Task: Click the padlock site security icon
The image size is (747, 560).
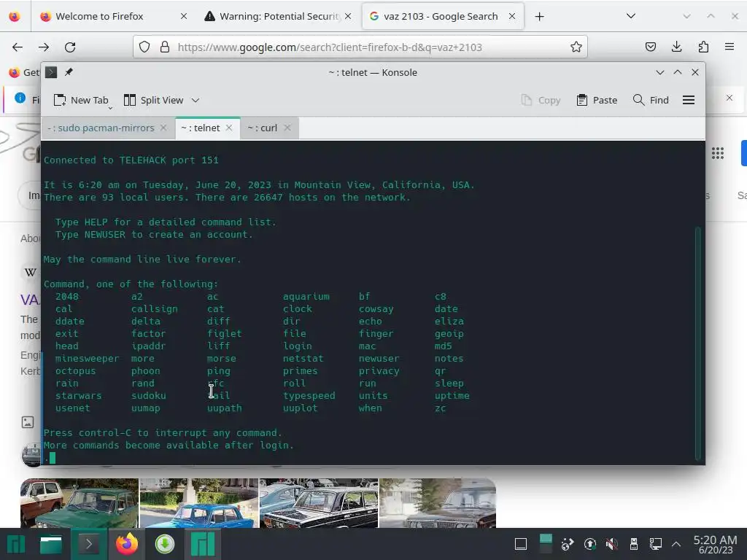Action: coord(165,47)
